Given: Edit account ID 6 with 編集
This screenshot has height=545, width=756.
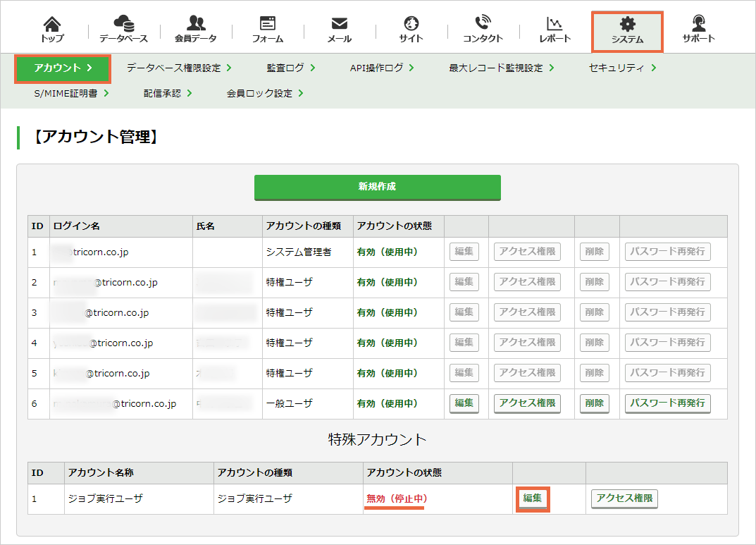Looking at the screenshot, I should [x=464, y=403].
